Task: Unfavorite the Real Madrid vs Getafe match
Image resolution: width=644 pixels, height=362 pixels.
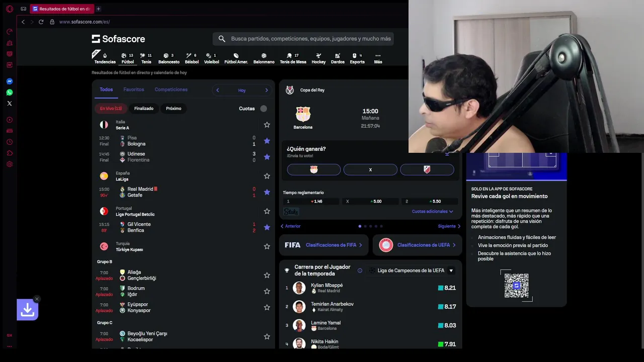Action: click(x=267, y=192)
